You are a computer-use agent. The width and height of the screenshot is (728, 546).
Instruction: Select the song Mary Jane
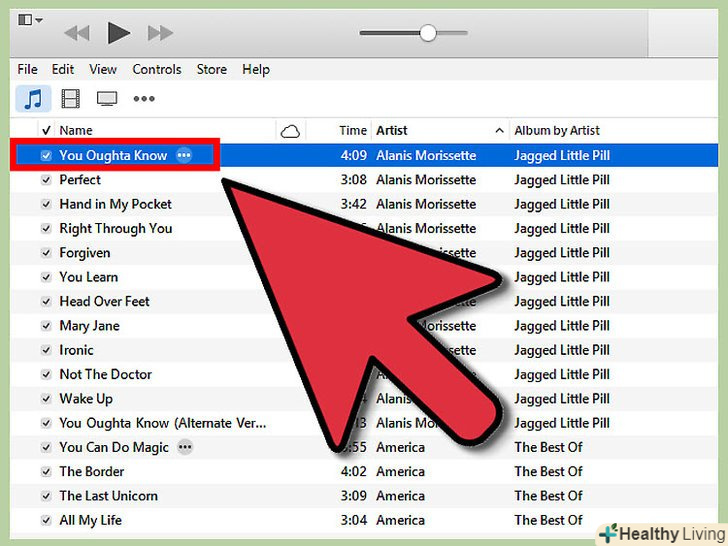[x=90, y=326]
